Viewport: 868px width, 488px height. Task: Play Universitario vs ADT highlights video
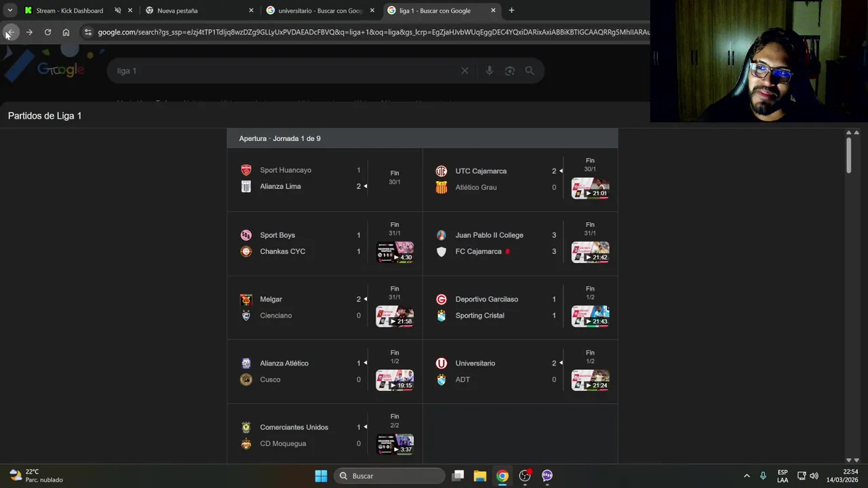coord(590,380)
